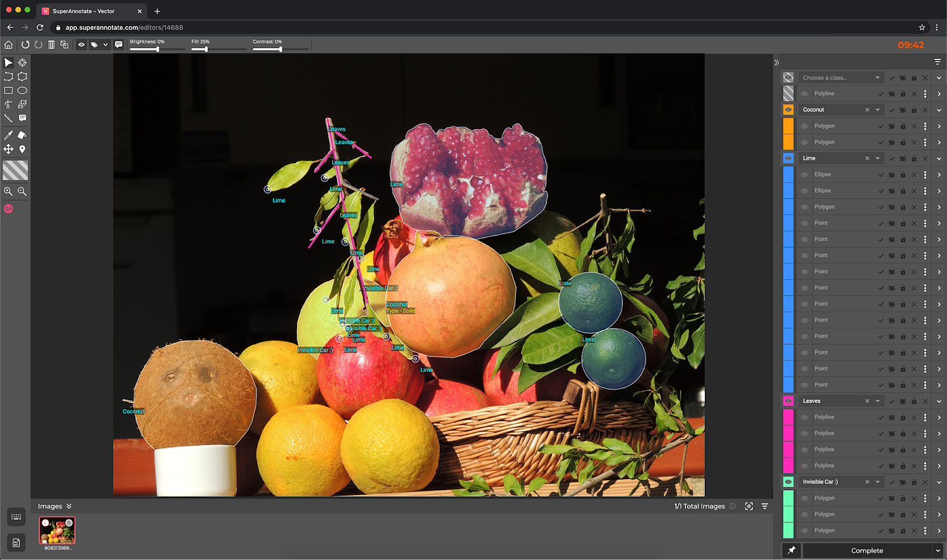Open the comments icon in the top toolbar
Image resolution: width=947 pixels, height=560 pixels.
click(x=118, y=44)
